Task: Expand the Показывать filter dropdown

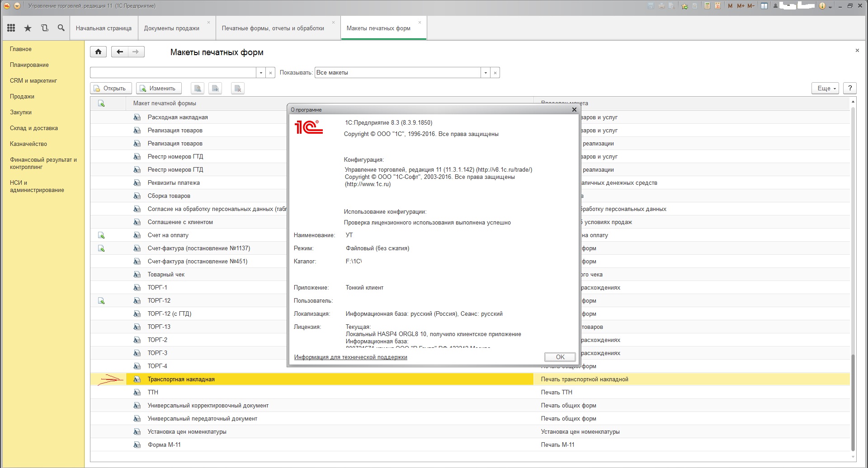Action: pyautogui.click(x=486, y=73)
